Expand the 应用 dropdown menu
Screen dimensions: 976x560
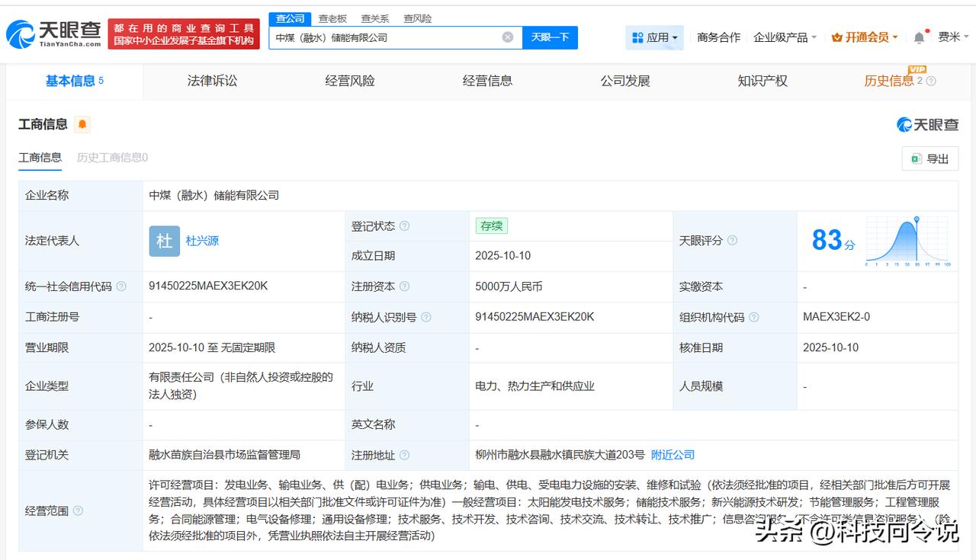655,37
